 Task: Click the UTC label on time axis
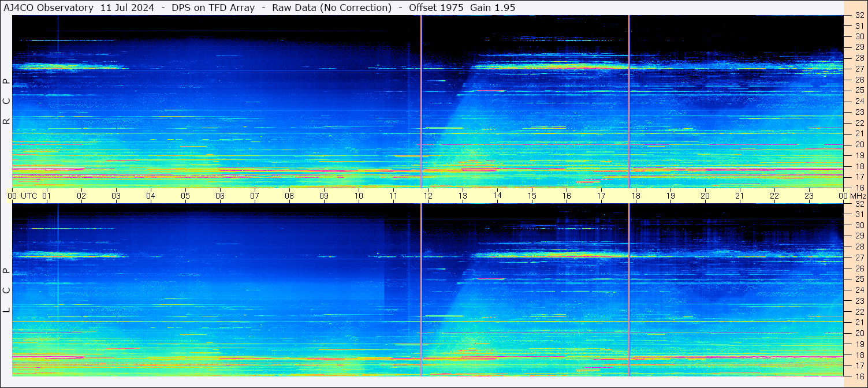point(29,196)
